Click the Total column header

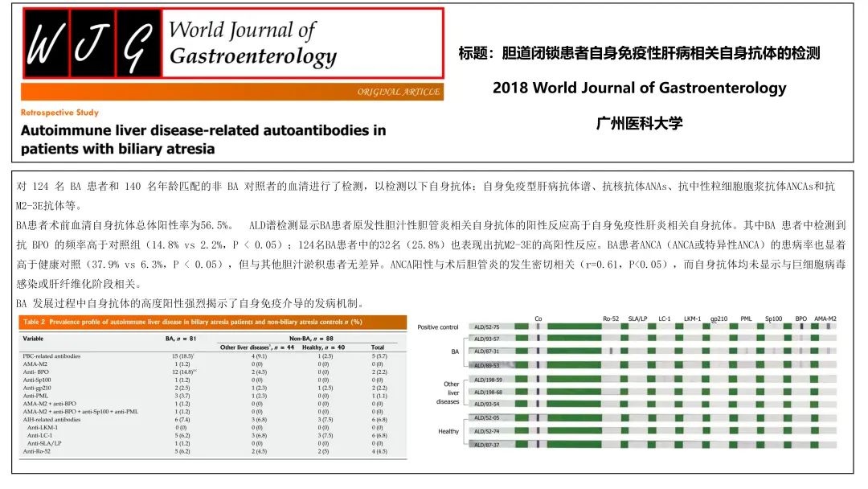point(377,347)
